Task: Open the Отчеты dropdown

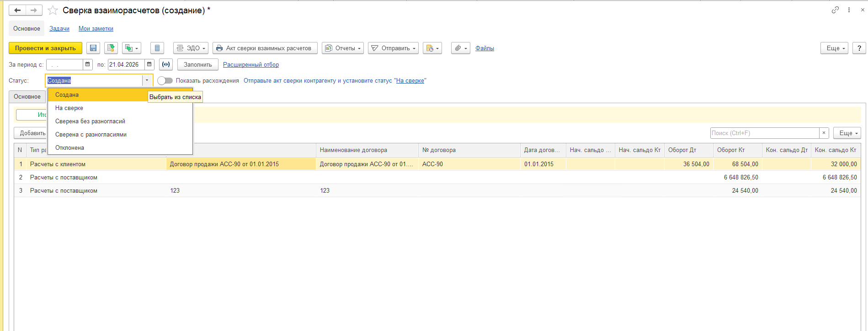Action: coord(343,48)
